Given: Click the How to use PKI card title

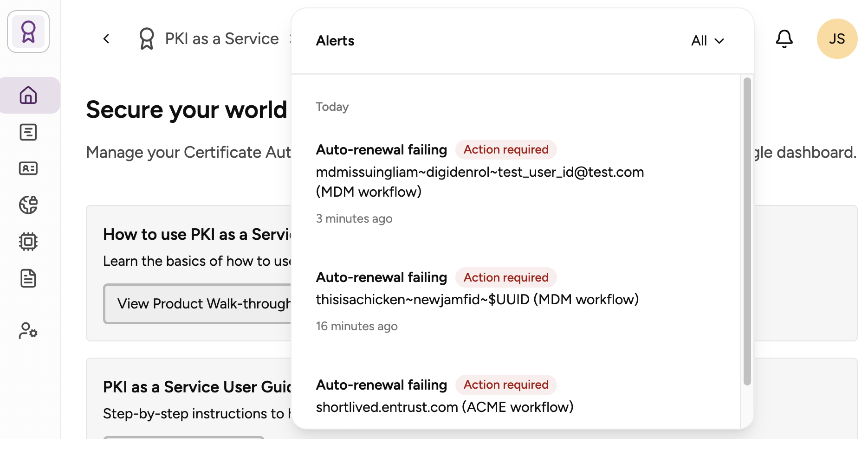Looking at the screenshot, I should tap(197, 235).
